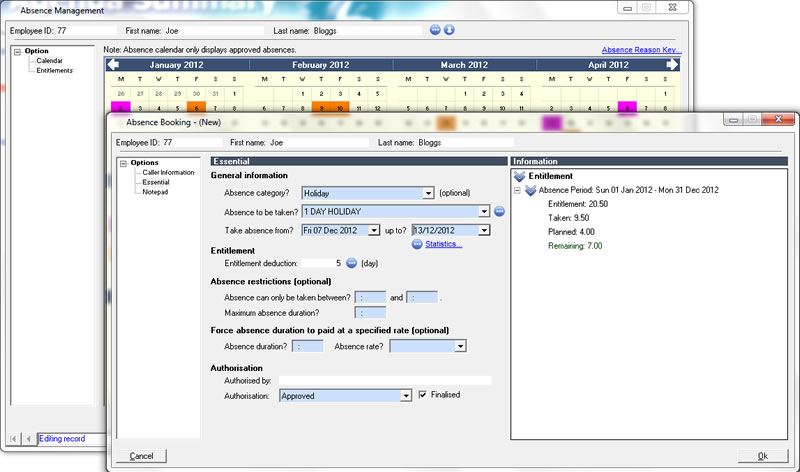This screenshot has height=472, width=800.
Task: Open the Authorisation dropdown showing Approved
Action: [x=406, y=396]
